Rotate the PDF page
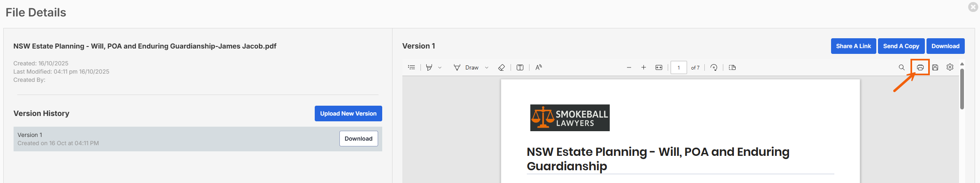Image resolution: width=980 pixels, height=183 pixels. [714, 67]
